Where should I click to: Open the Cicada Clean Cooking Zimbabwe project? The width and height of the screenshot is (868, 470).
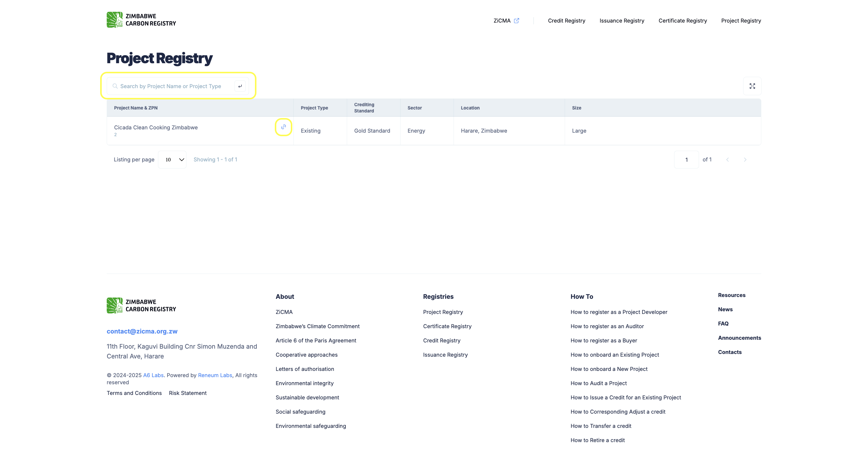click(x=156, y=128)
